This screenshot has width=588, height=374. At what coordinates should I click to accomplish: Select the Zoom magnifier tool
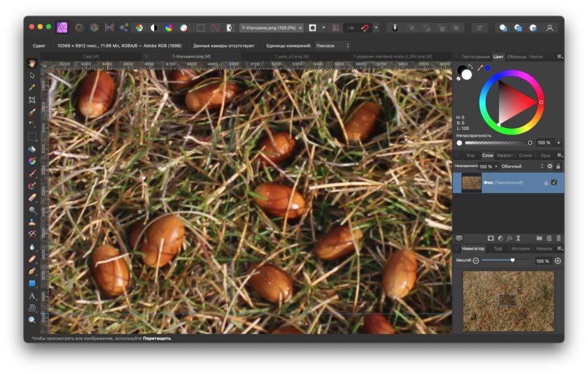[32, 319]
